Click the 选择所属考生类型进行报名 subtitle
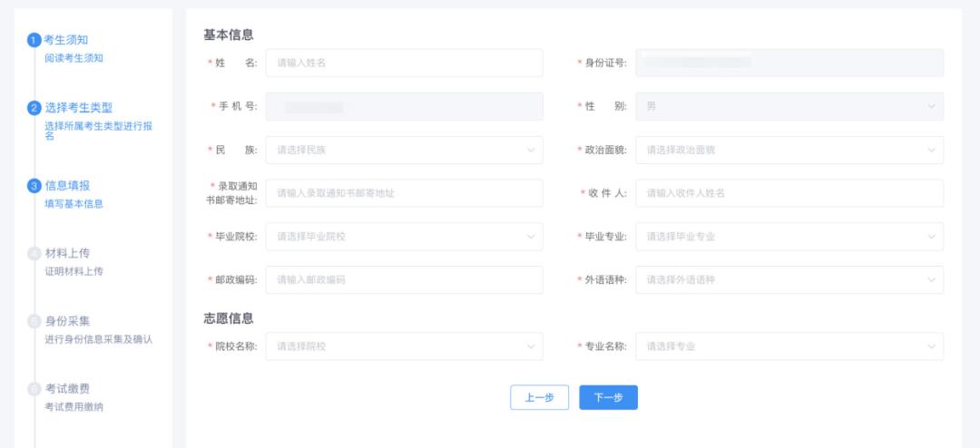 98,131
